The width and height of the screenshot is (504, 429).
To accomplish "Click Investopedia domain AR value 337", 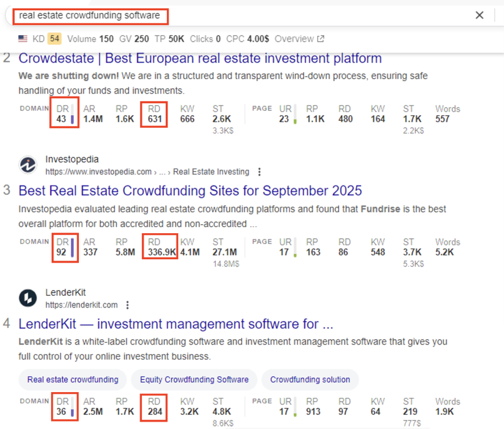I will tap(90, 253).
